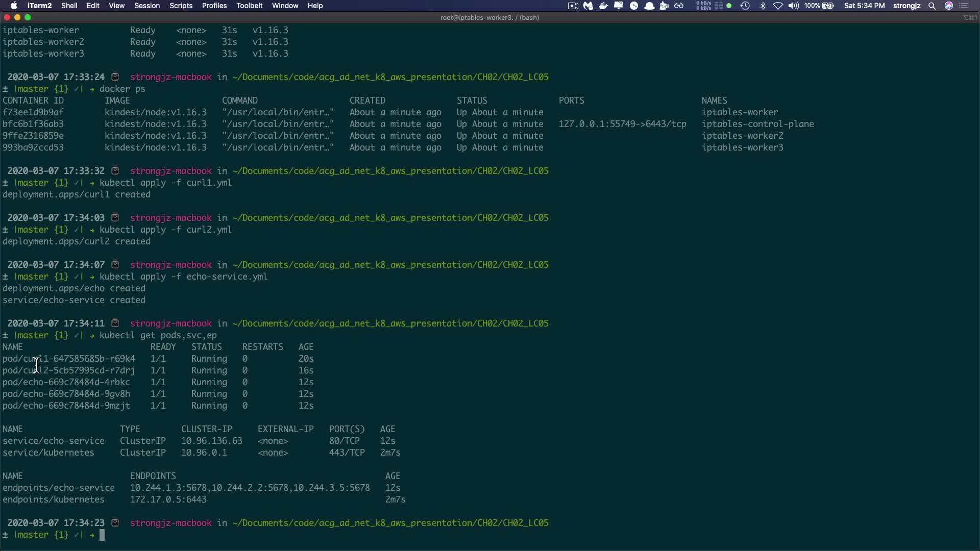
Task: Open the Notification Center list icon
Action: point(964,6)
